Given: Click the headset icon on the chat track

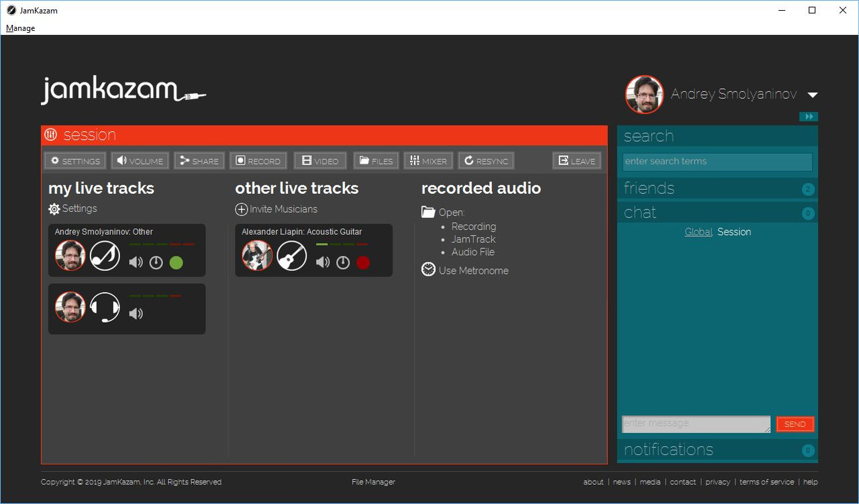Looking at the screenshot, I should (105, 307).
